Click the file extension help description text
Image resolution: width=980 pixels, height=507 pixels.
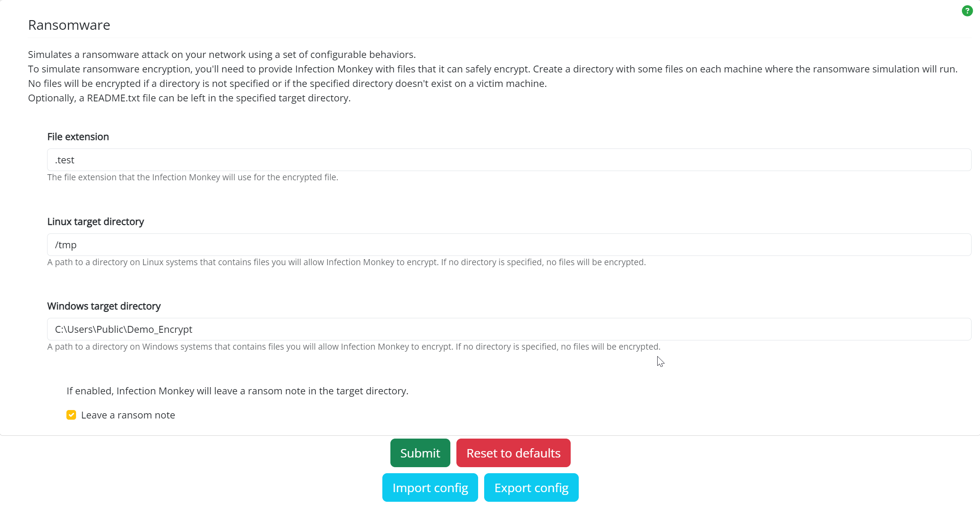tap(192, 177)
